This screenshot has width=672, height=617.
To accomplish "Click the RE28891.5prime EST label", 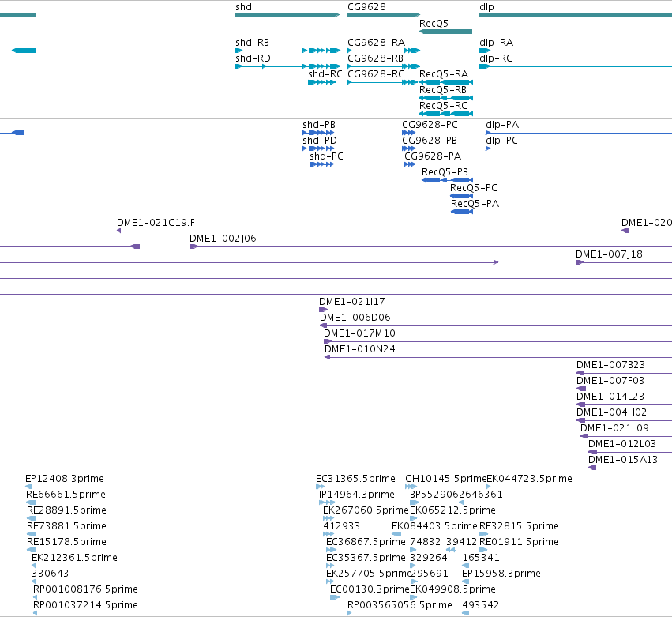I will pos(66,510).
